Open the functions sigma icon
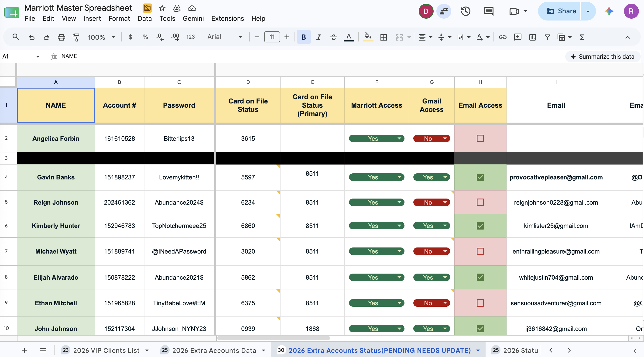 pyautogui.click(x=582, y=37)
